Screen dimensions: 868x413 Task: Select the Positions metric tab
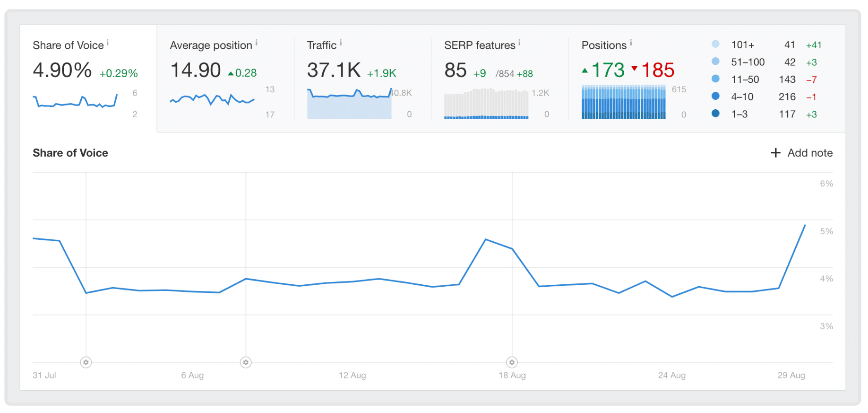pyautogui.click(x=707, y=79)
